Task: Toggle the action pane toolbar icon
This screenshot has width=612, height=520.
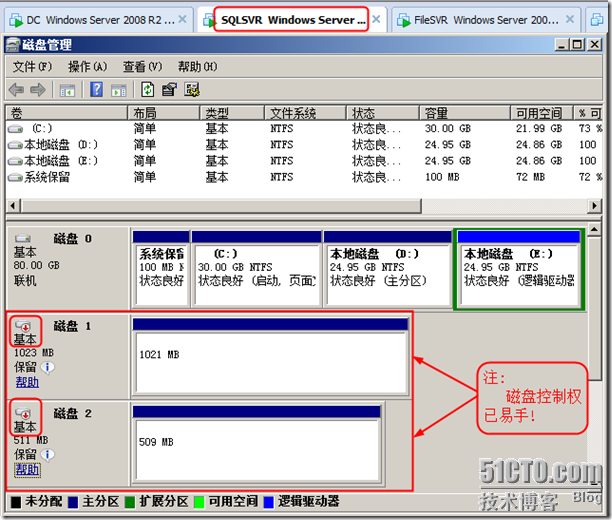Action: pyautogui.click(x=119, y=90)
